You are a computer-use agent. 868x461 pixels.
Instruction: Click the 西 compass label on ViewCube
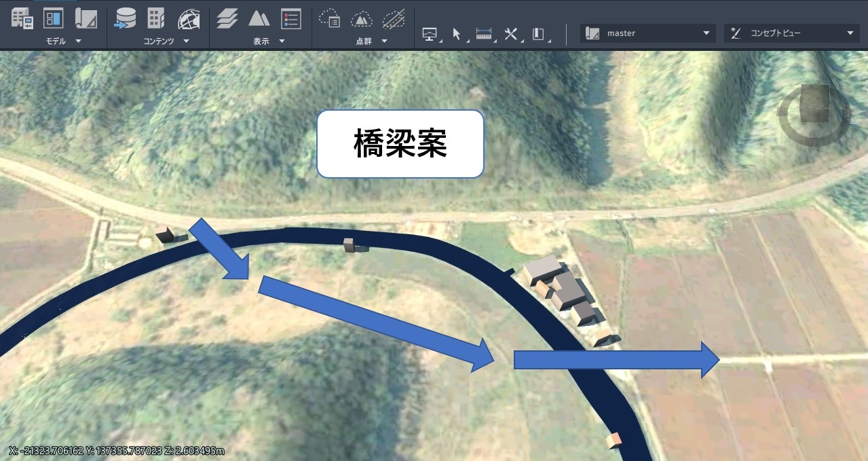coord(782,113)
